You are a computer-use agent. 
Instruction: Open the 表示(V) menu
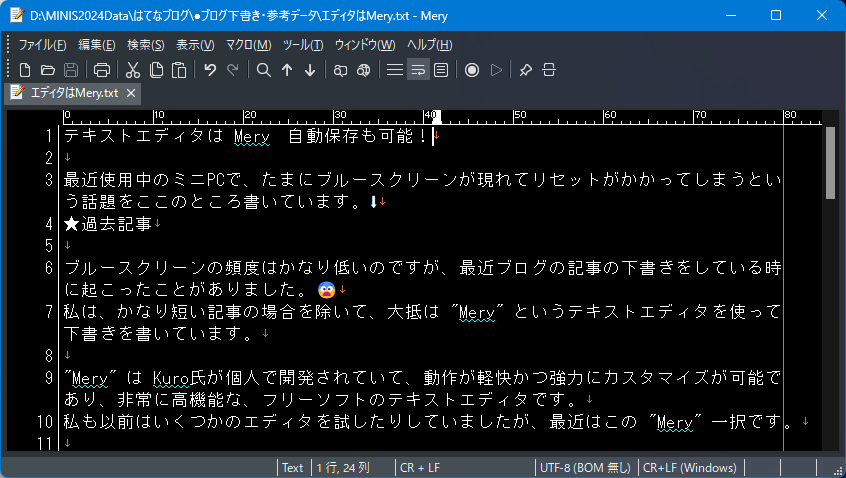[x=195, y=45]
